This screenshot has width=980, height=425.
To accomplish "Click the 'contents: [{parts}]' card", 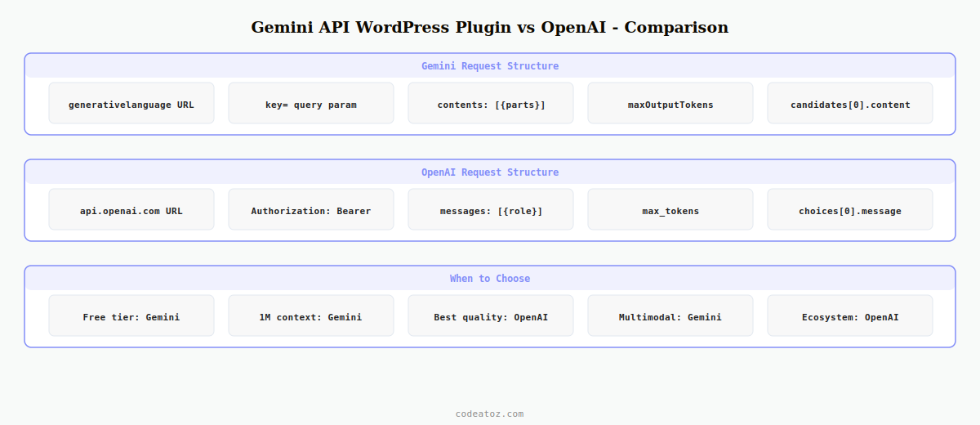I will pyautogui.click(x=491, y=103).
